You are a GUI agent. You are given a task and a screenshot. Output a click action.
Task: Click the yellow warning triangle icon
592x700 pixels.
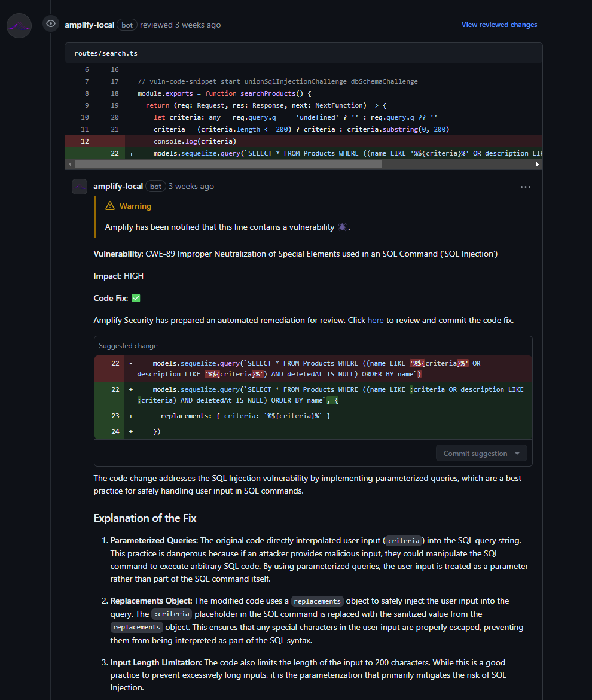tap(109, 205)
